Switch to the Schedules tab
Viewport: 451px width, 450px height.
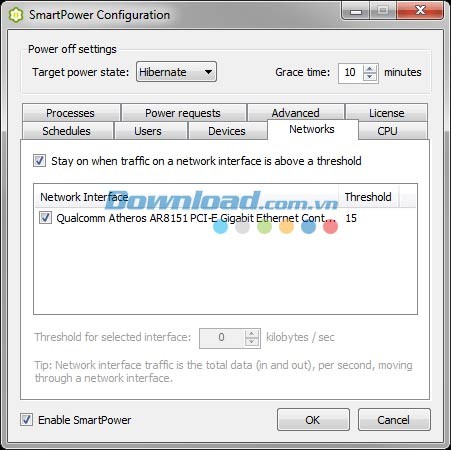coord(67,131)
